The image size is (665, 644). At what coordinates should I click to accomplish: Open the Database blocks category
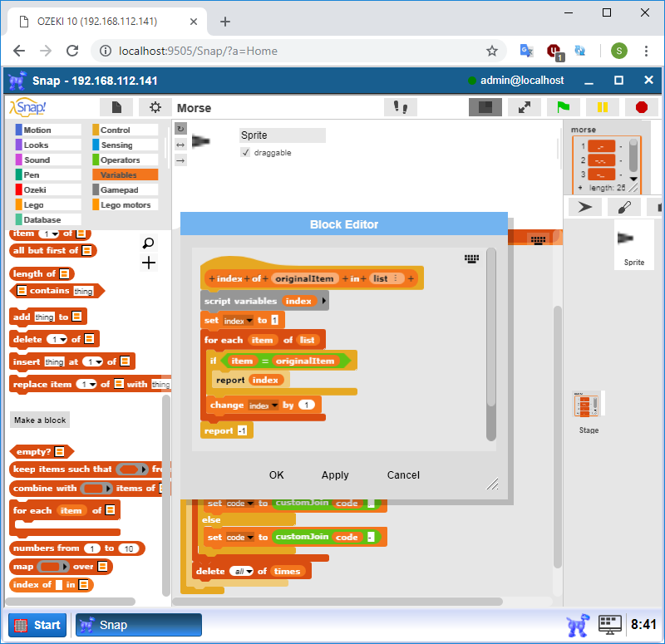(48, 219)
